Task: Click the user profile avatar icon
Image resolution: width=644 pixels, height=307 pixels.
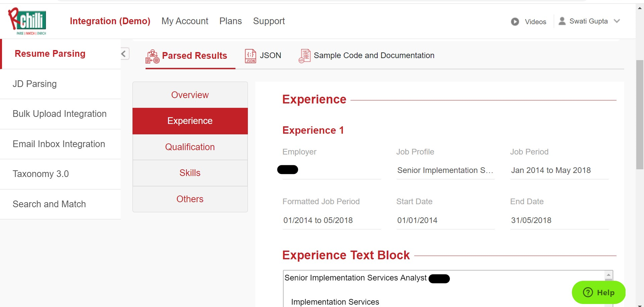Action: coord(562,21)
